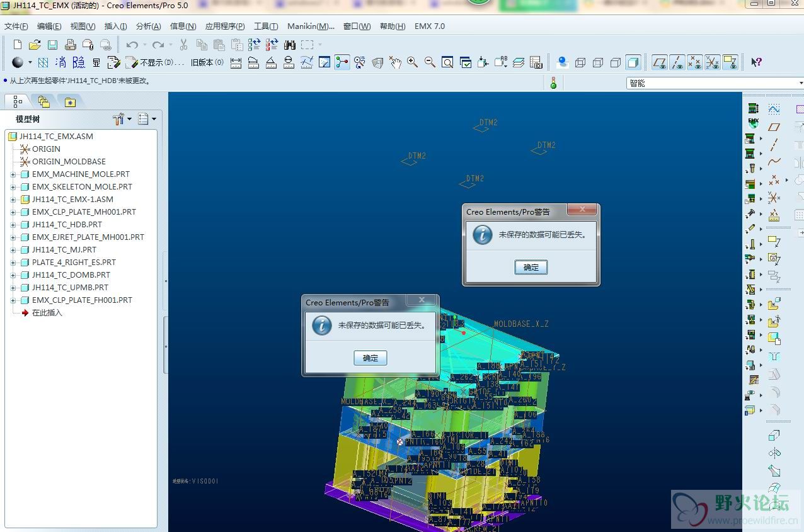The width and height of the screenshot is (804, 532).
Task: Open the context-sensitive Help pointer icon
Action: pyautogui.click(x=757, y=62)
